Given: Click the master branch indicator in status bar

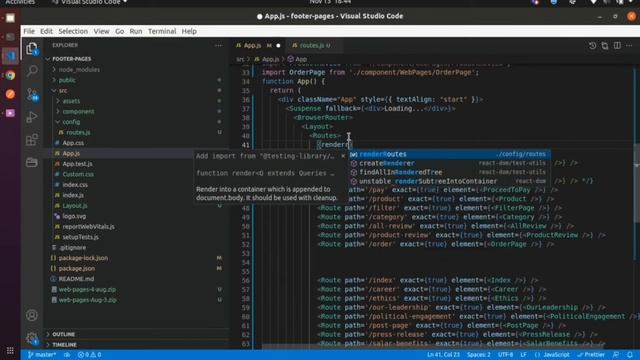Looking at the screenshot, I should point(42,355).
